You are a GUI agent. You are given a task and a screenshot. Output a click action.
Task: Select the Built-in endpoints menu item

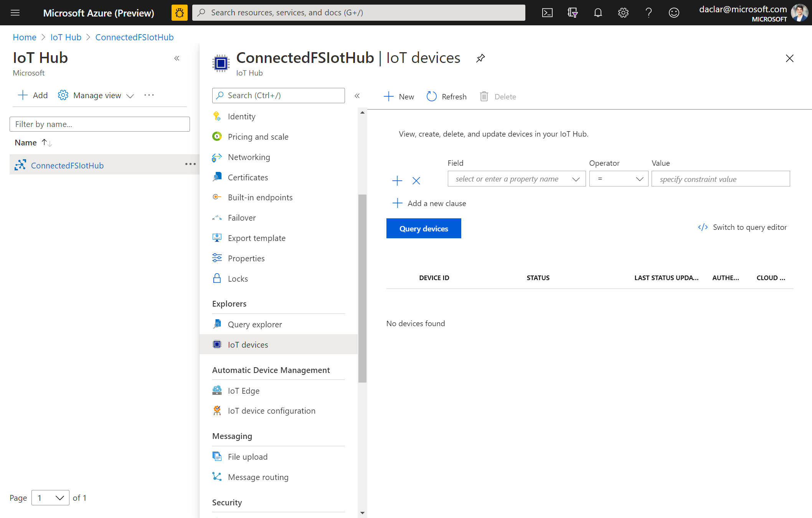261,197
